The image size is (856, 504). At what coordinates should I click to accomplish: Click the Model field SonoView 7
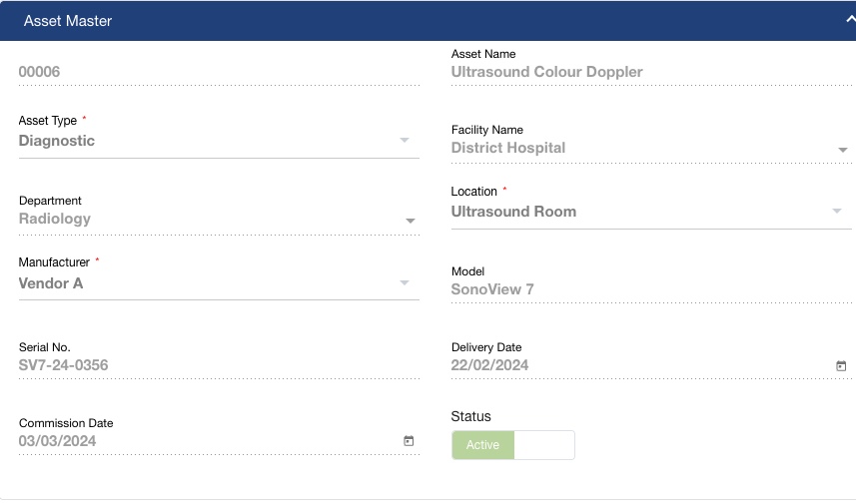tap(651, 289)
